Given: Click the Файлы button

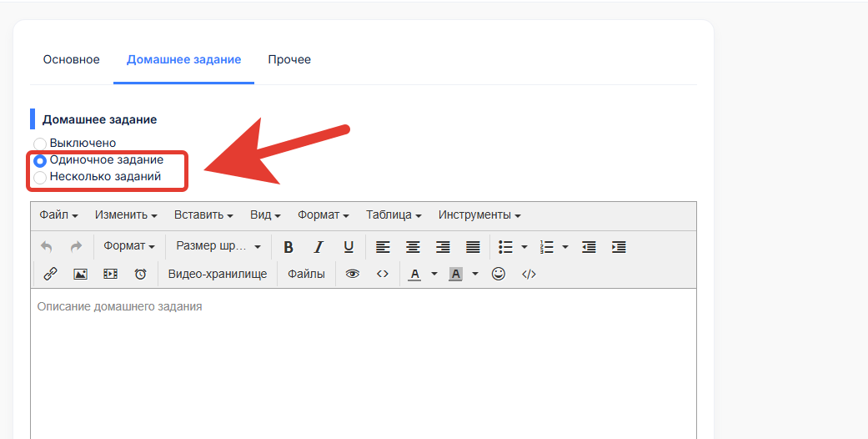Looking at the screenshot, I should (x=306, y=274).
